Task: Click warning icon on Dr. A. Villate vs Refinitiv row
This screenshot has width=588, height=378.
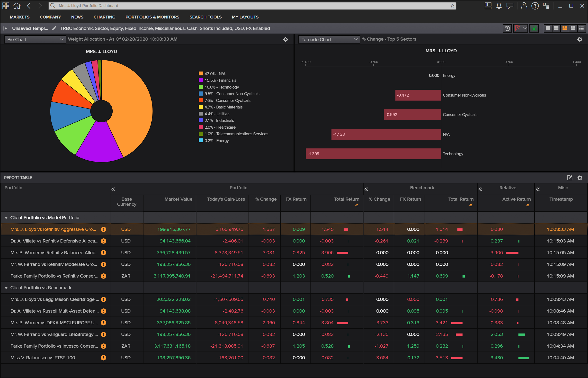Action: pyautogui.click(x=104, y=241)
